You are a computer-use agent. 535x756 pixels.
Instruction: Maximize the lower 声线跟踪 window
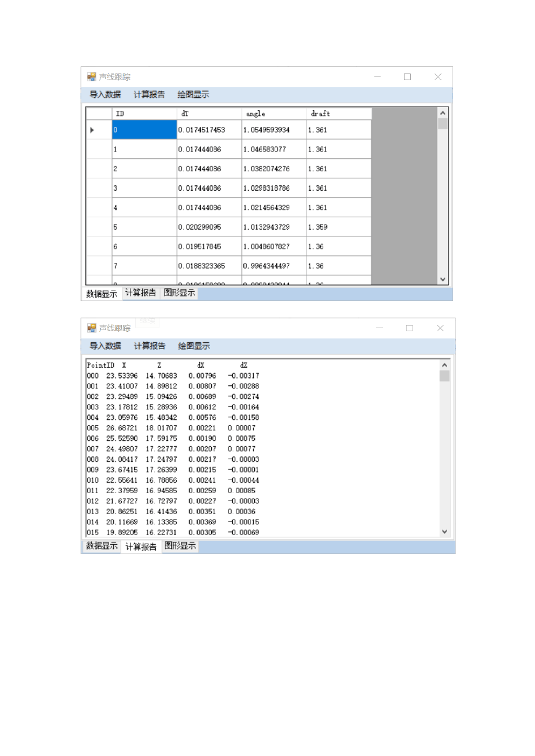pyautogui.click(x=409, y=328)
